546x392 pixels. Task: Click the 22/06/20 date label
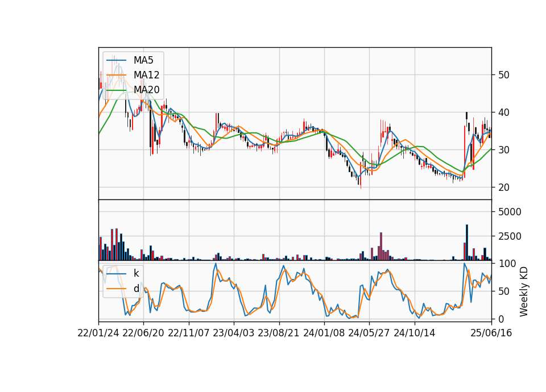point(143,333)
